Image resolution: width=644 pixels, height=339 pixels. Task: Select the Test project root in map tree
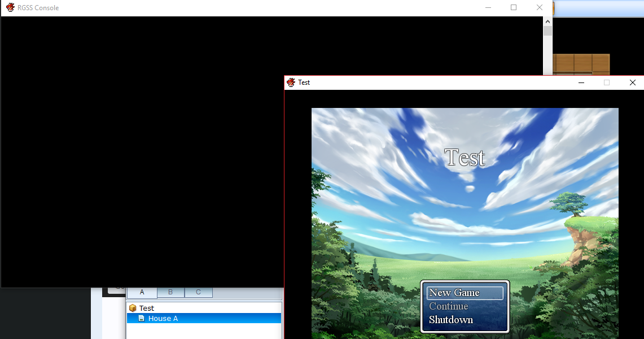(146, 308)
